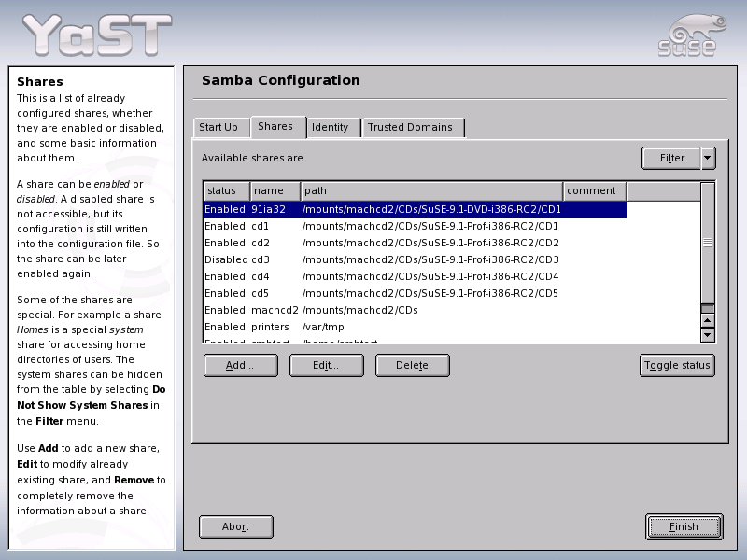The image size is (747, 560).
Task: Click the comment column header
Action: pyautogui.click(x=595, y=191)
